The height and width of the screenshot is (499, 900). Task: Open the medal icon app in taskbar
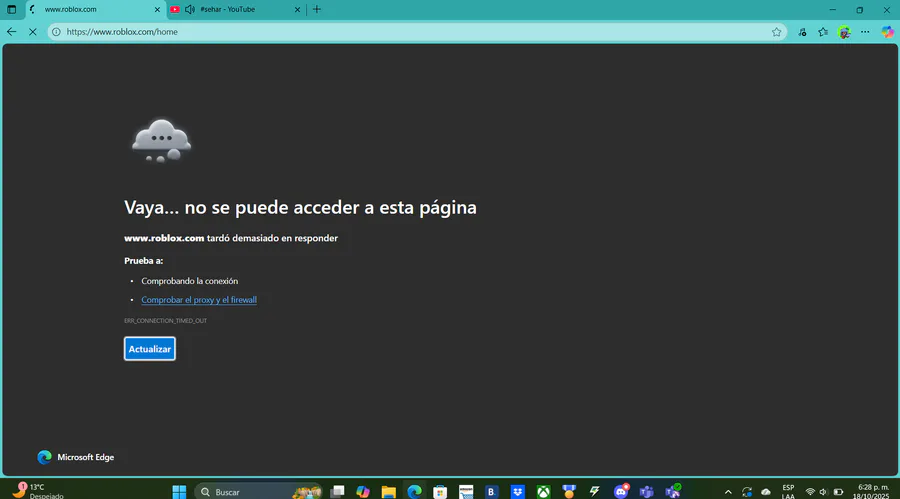(x=569, y=492)
